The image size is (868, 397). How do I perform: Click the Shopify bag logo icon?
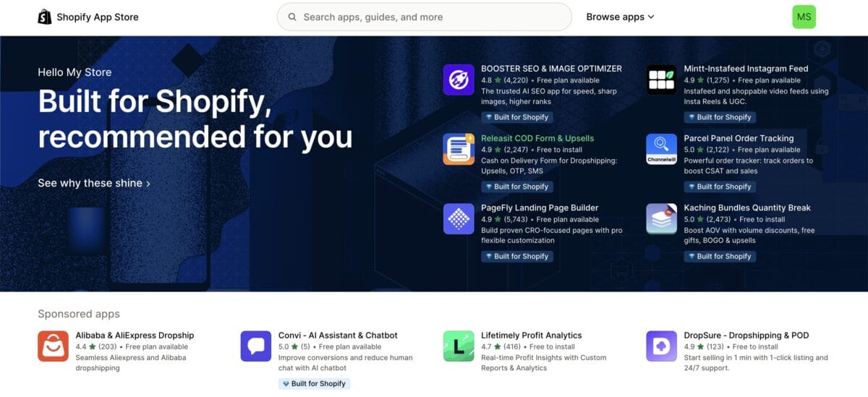click(x=45, y=17)
